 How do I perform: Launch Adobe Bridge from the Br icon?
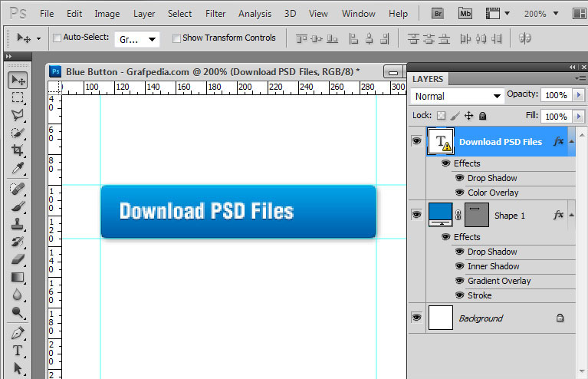click(x=438, y=14)
